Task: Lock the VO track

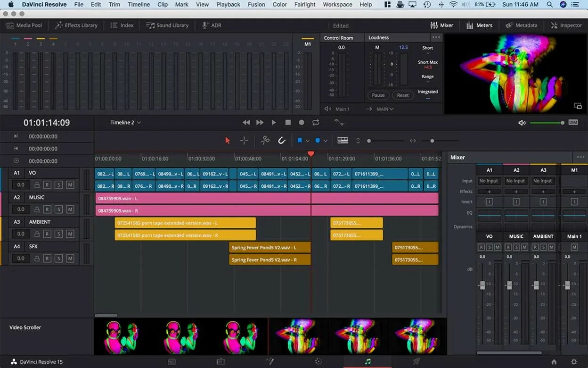Action: click(36, 185)
